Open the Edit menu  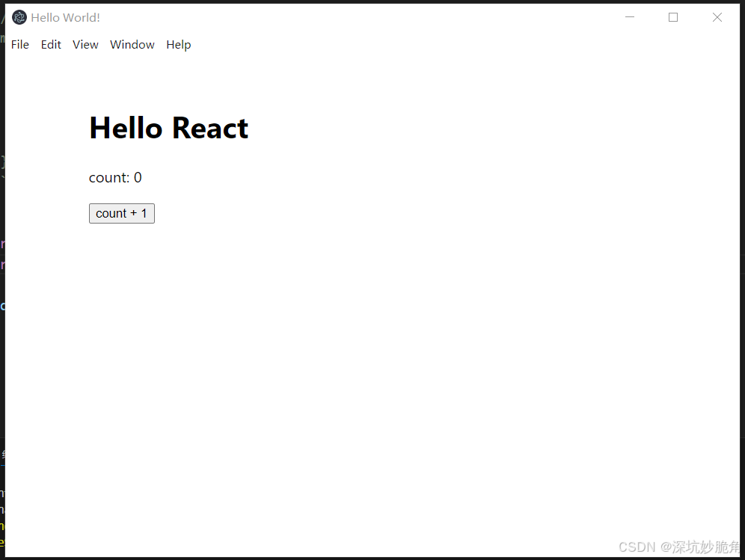(51, 45)
